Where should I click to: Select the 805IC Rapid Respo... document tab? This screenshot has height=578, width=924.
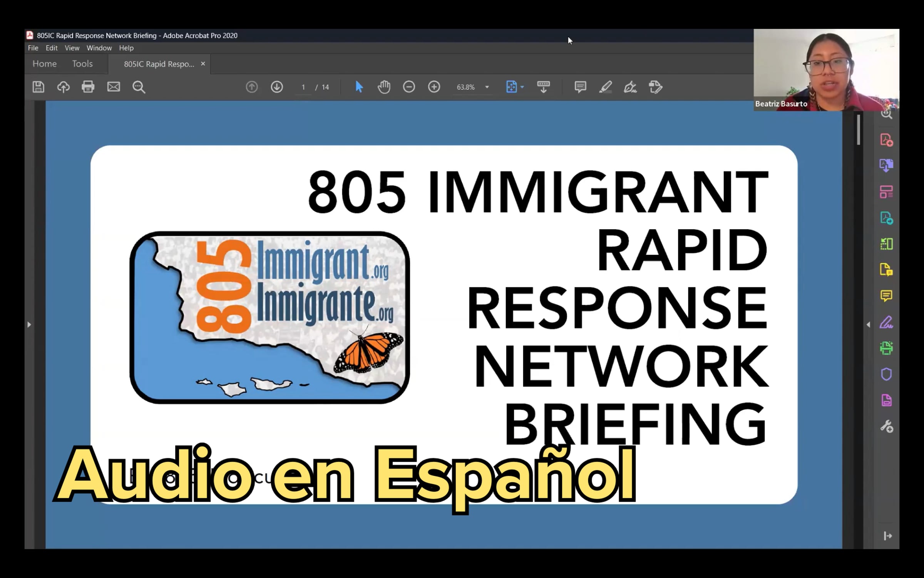pos(159,64)
